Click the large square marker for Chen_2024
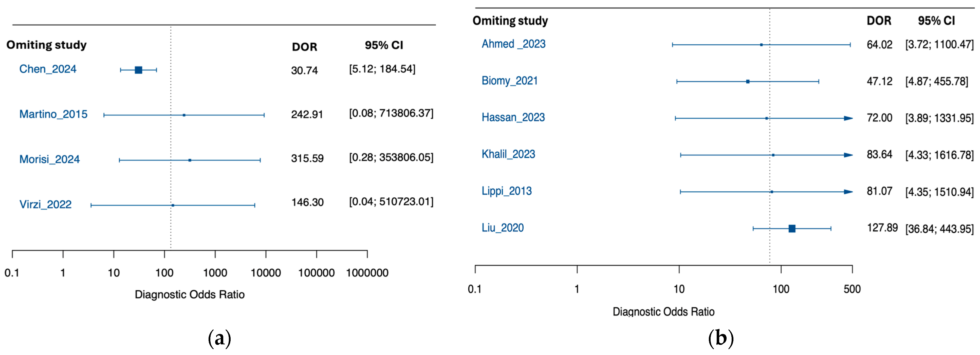 pos(138,70)
